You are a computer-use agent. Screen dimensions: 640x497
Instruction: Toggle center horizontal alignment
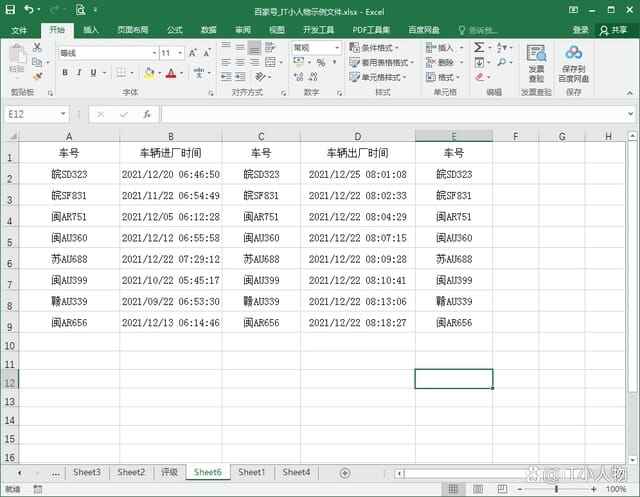(x=240, y=62)
